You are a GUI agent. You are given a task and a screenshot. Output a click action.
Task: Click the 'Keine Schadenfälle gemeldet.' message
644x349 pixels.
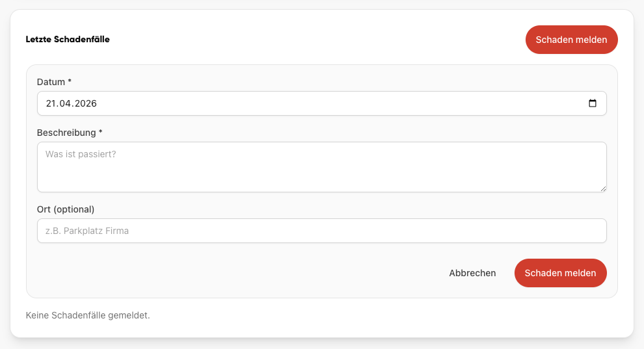(x=88, y=315)
